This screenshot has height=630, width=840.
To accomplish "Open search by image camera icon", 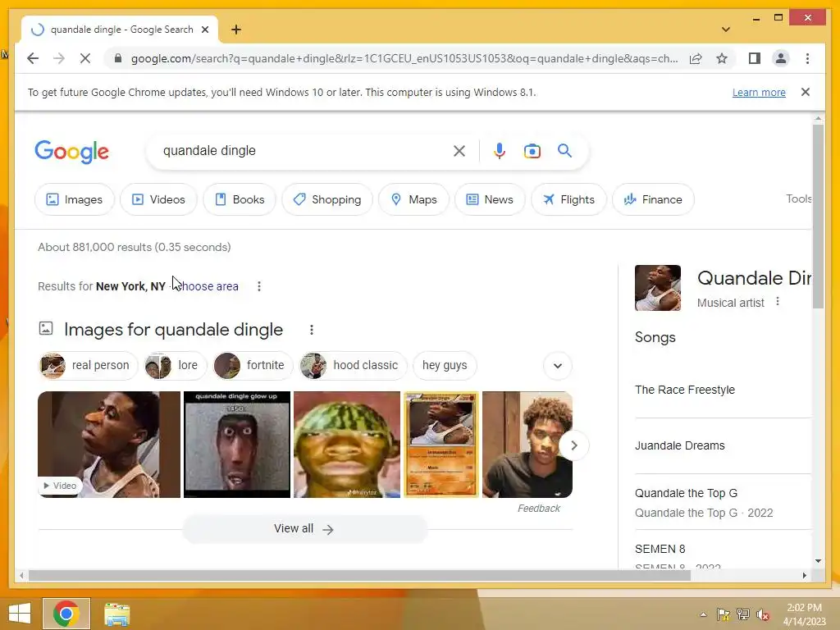I will (x=532, y=151).
